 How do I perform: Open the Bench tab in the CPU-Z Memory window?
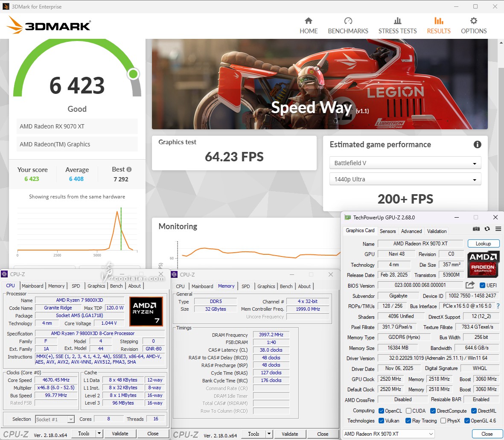coord(286,286)
